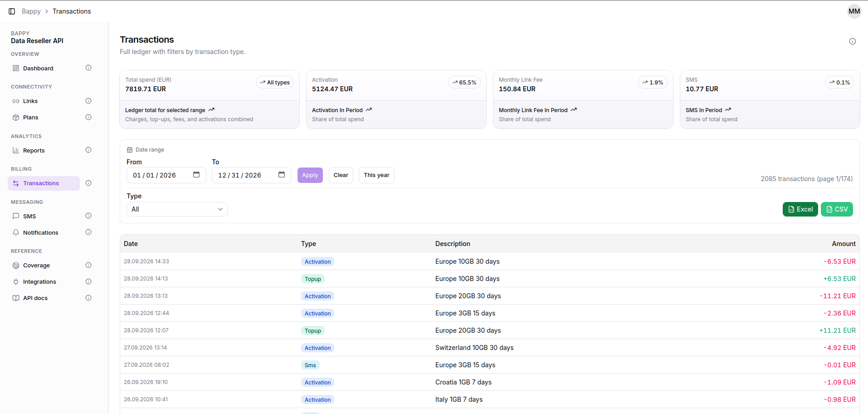Click the 65.5% badge on Activation card

click(x=464, y=82)
